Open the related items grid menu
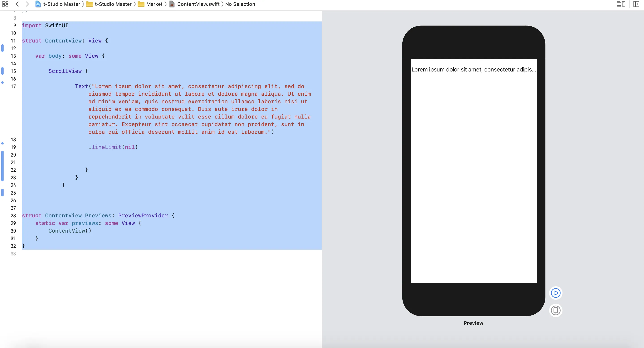The width and height of the screenshot is (644, 348). [5, 4]
